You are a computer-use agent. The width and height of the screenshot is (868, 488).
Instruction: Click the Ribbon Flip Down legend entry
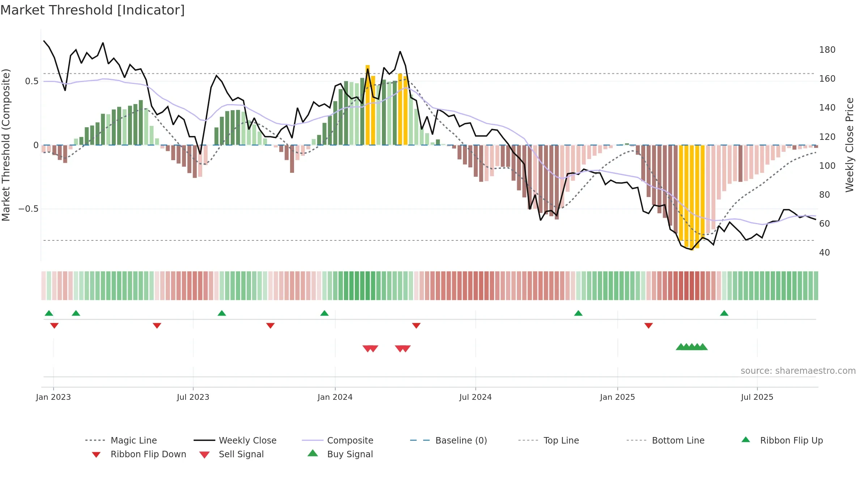click(x=139, y=454)
